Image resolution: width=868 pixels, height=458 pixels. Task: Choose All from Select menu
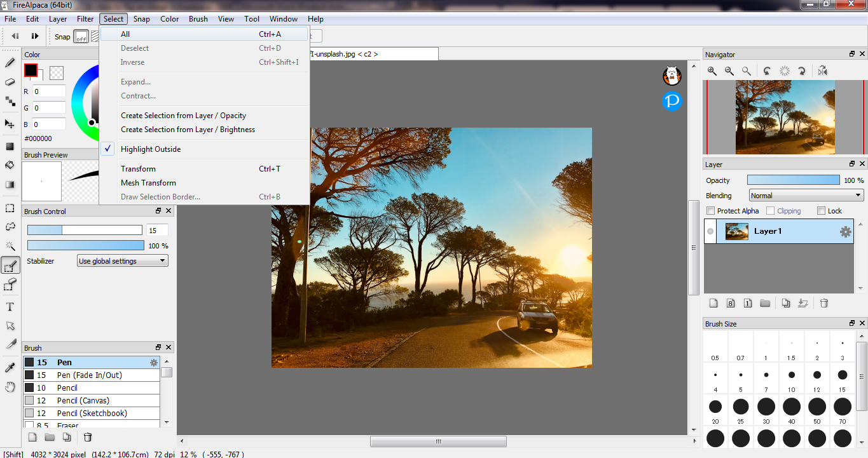click(205, 34)
